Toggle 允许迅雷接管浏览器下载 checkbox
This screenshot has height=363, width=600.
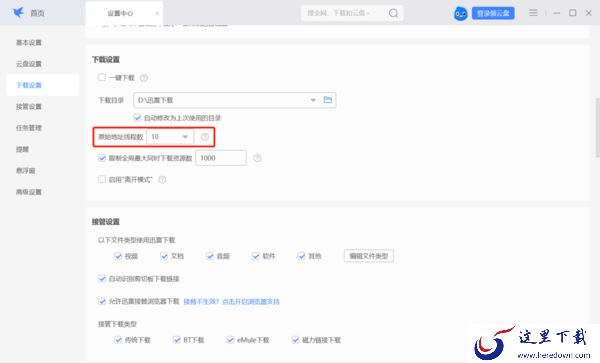tap(102, 301)
